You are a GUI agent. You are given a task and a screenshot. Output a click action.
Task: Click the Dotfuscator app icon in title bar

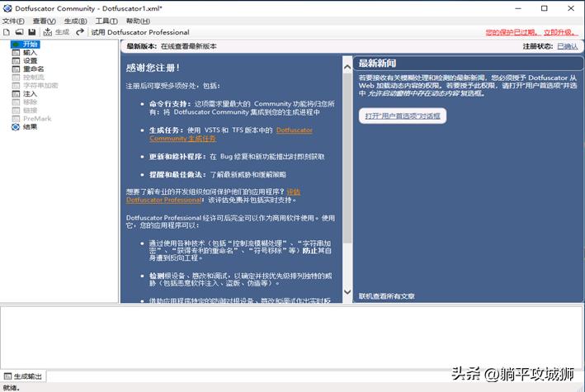(x=7, y=8)
